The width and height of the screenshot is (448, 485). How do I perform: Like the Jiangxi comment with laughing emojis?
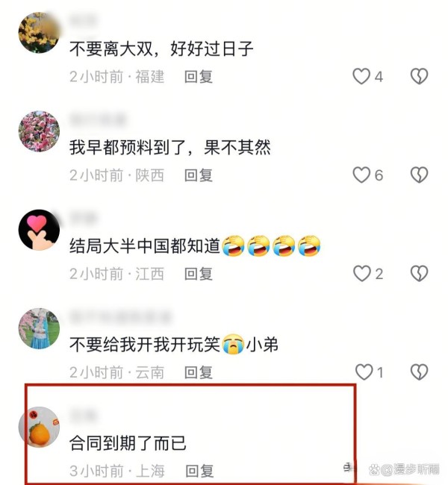coord(362,273)
